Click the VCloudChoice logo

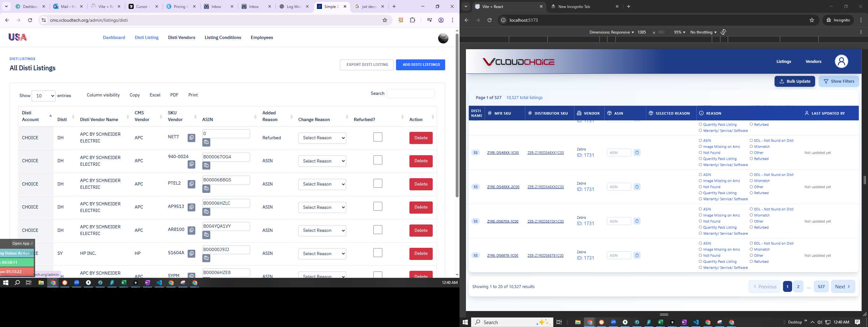518,62
